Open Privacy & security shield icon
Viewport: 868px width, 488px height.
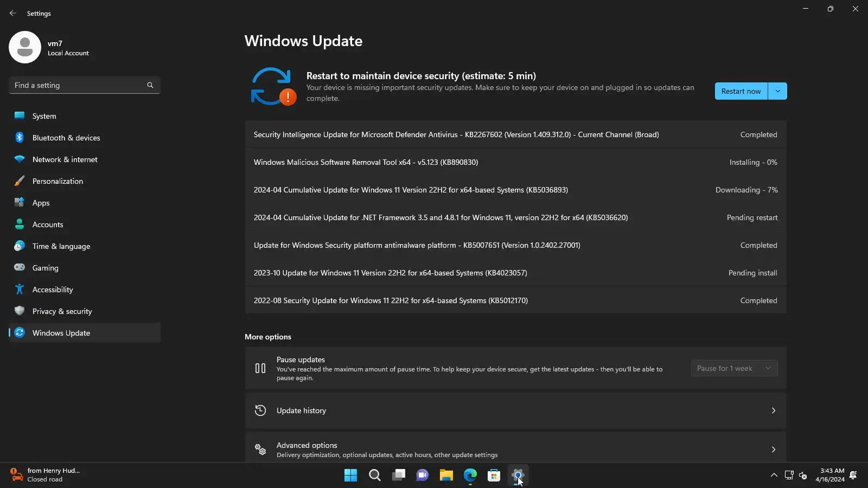[20, 311]
